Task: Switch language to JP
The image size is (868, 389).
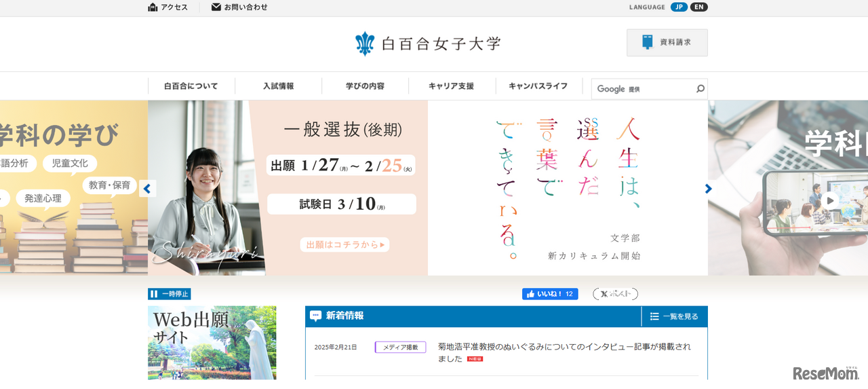Action: coord(679,7)
